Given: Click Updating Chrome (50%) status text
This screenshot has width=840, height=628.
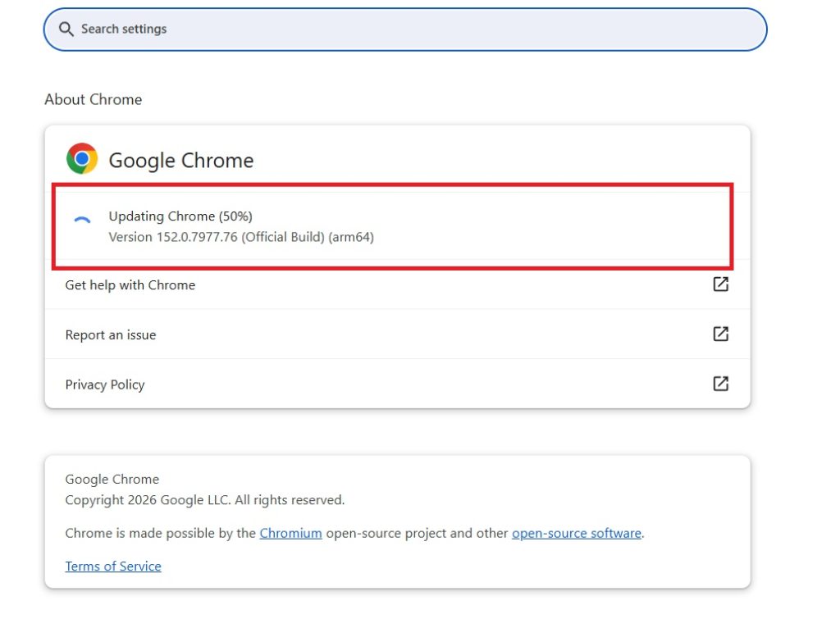Looking at the screenshot, I should point(180,216).
